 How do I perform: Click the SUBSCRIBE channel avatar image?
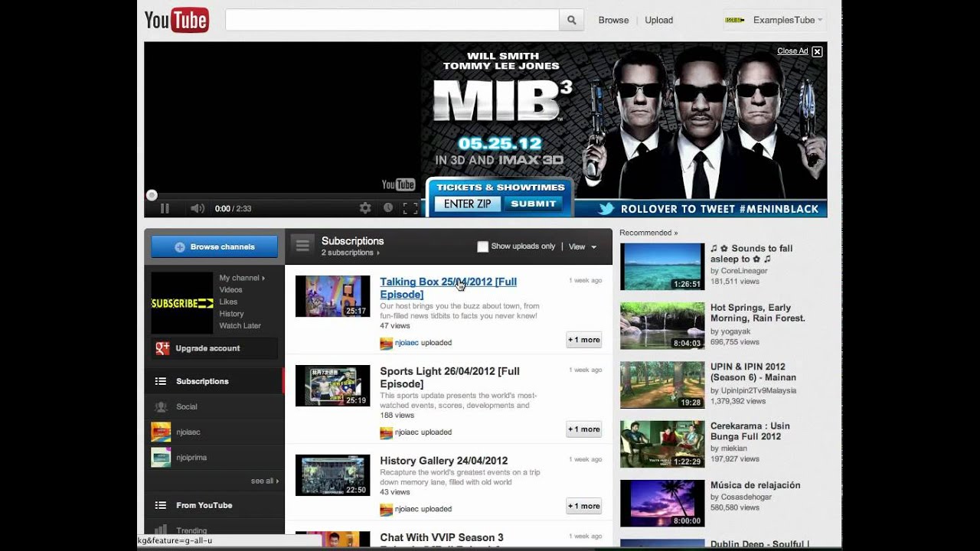point(182,303)
